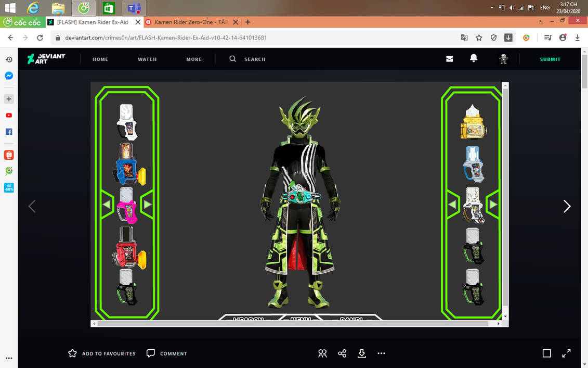The width and height of the screenshot is (588, 368).
Task: Open Messenger in the browser sidebar
Action: [9, 76]
